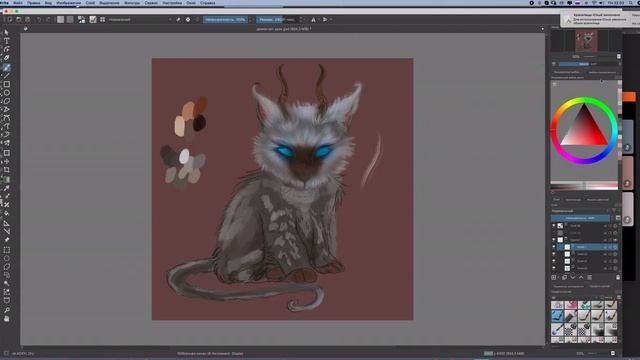640x360 pixels.
Task: Select the Freehand Brush tool
Action: coord(7,68)
